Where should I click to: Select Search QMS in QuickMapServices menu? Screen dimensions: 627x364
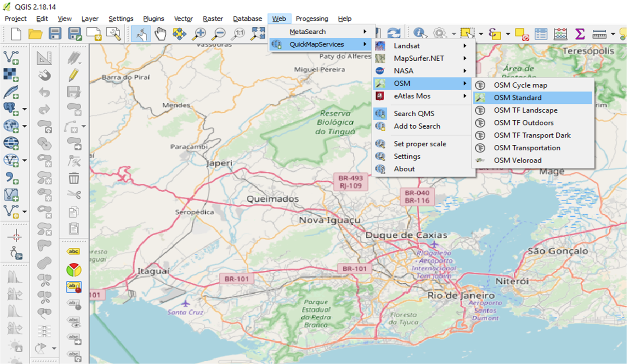coord(414,114)
